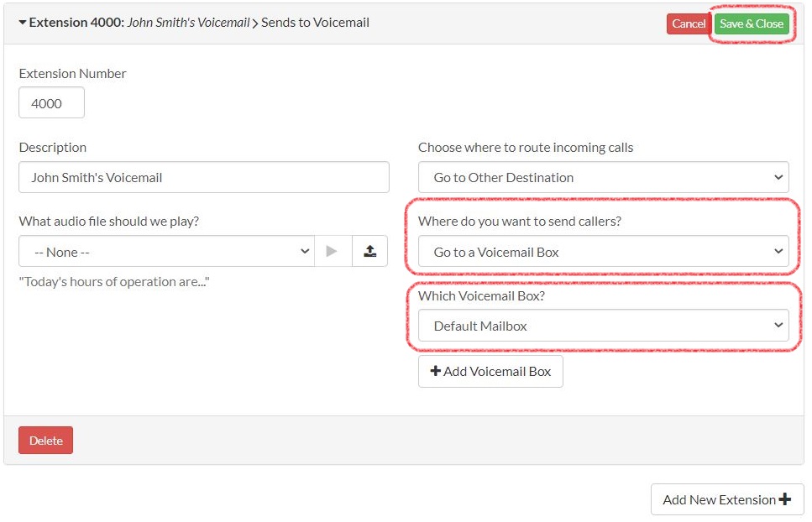Screen dimensions: 812x522
Task: Click the Sends to Voicemail breadcrumb
Action: click(316, 23)
